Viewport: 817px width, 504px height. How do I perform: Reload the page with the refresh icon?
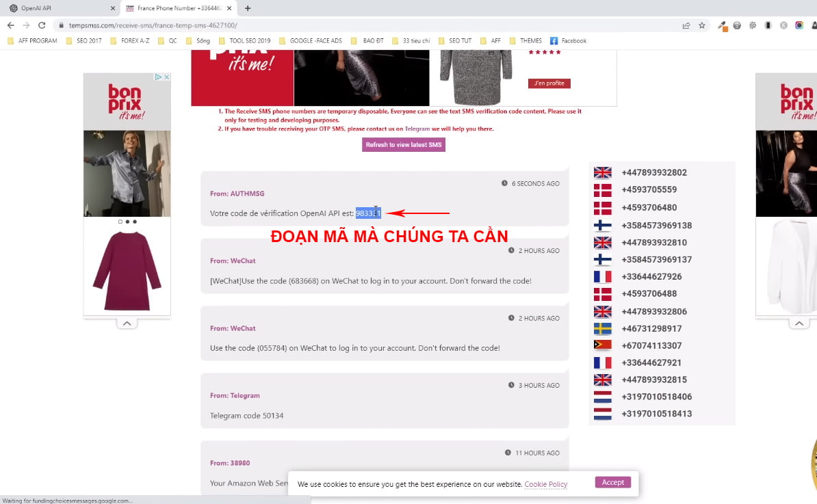[42, 25]
